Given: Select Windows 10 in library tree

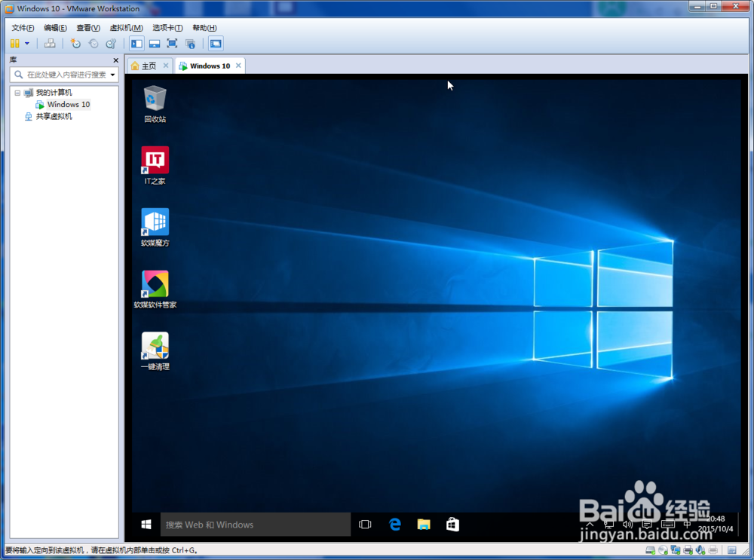Looking at the screenshot, I should (69, 104).
